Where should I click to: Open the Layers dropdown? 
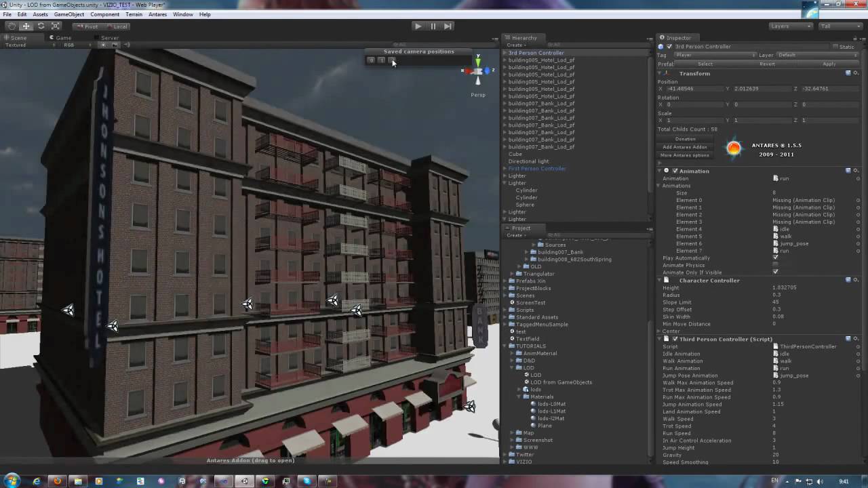791,26
